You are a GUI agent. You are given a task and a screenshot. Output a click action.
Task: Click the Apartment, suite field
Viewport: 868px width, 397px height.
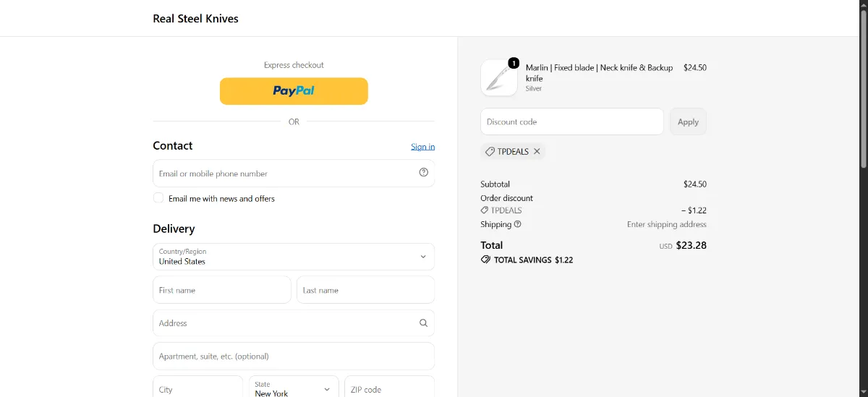click(x=294, y=357)
